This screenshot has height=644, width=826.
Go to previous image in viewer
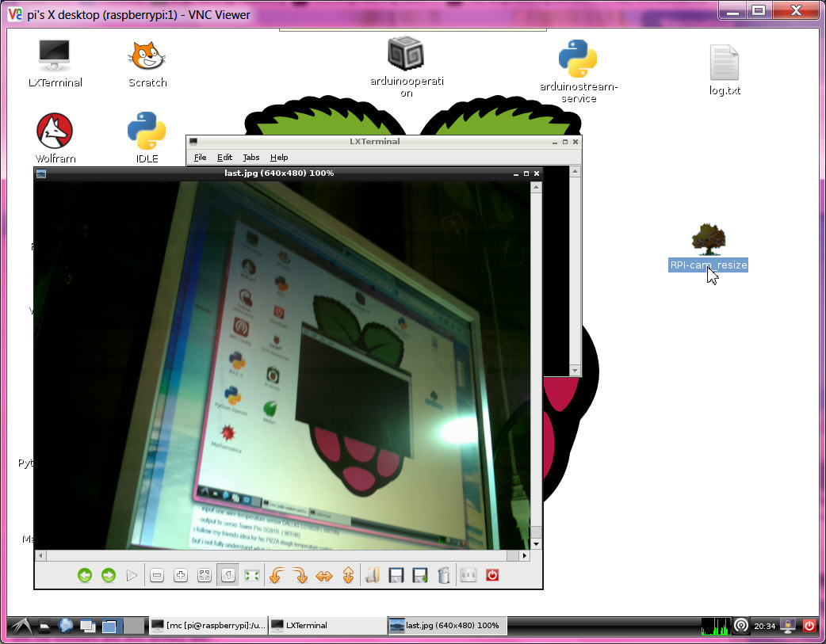coord(85,576)
